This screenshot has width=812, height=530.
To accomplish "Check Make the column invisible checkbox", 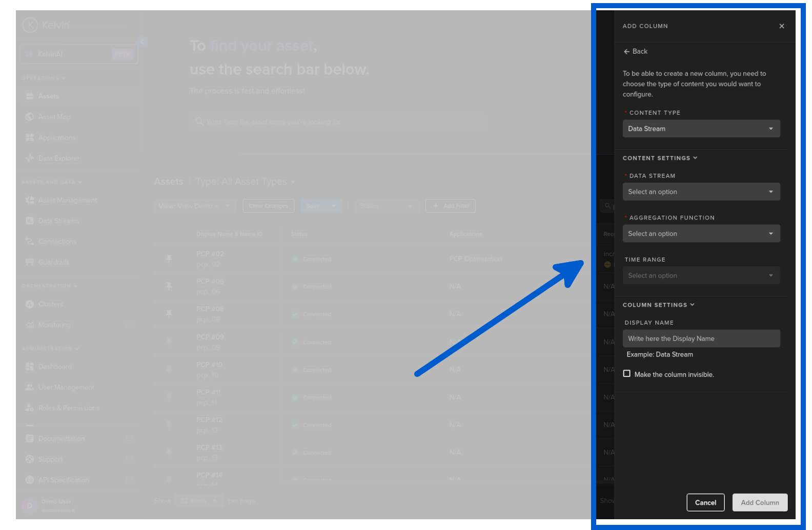I will pyautogui.click(x=626, y=374).
